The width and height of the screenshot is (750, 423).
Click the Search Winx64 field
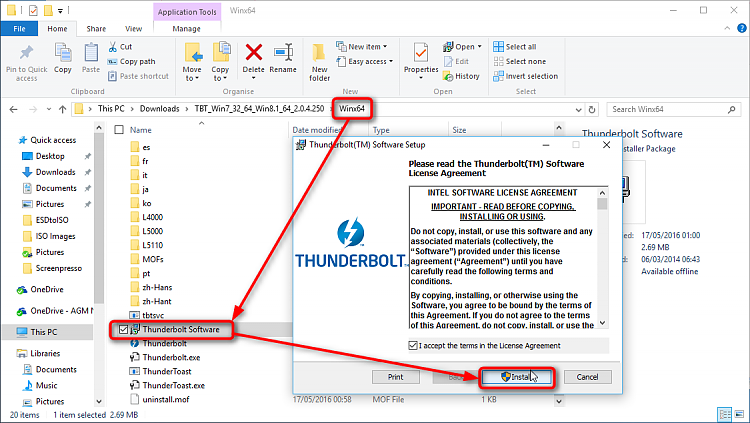pos(673,110)
